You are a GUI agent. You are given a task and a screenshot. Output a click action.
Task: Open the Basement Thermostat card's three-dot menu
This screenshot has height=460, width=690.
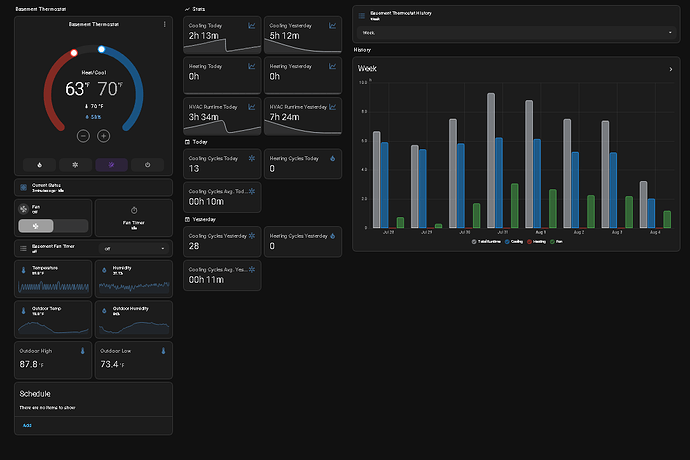click(165, 25)
